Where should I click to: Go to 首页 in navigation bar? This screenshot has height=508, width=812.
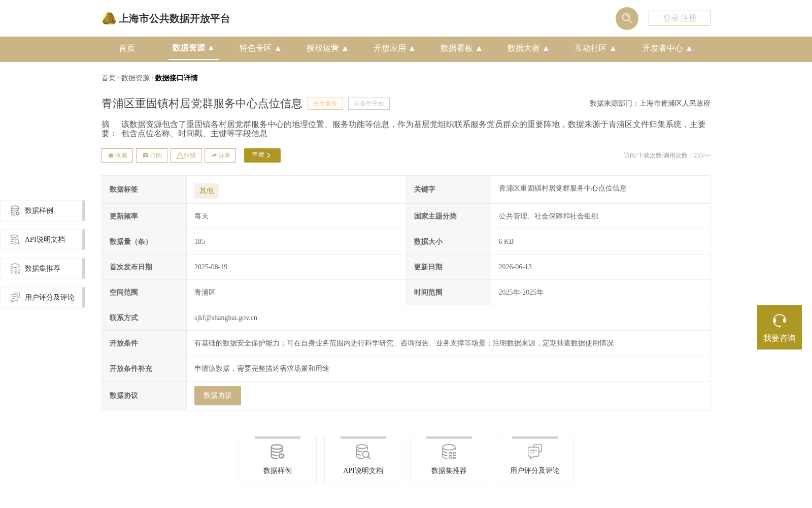pyautogui.click(x=127, y=48)
